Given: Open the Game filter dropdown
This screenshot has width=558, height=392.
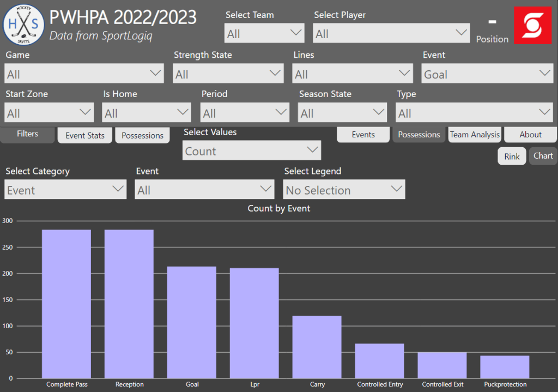Looking at the screenshot, I should (84, 74).
